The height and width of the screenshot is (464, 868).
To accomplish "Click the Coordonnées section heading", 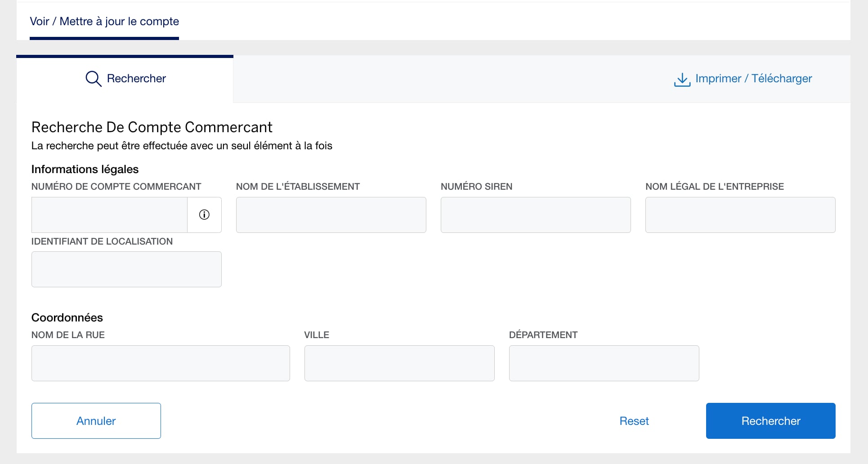I will [67, 317].
